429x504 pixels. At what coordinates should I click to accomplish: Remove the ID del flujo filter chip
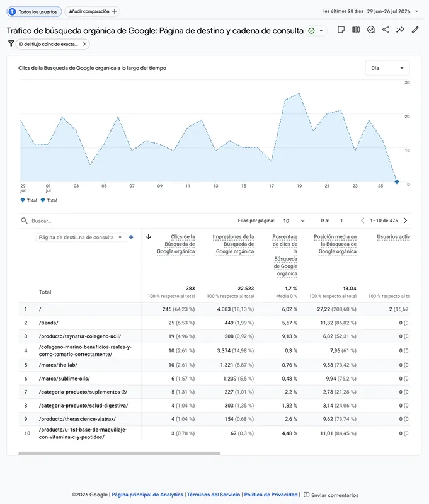(x=84, y=44)
